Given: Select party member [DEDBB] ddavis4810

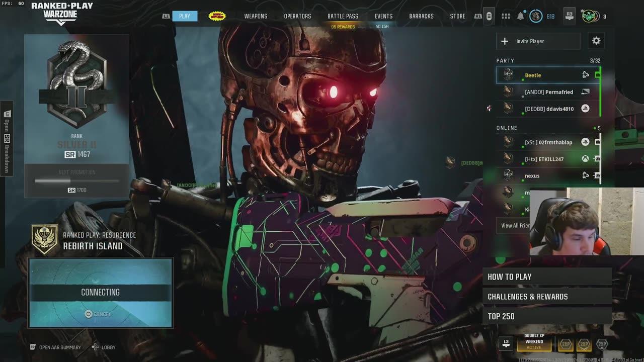Looking at the screenshot, I should (x=548, y=109).
